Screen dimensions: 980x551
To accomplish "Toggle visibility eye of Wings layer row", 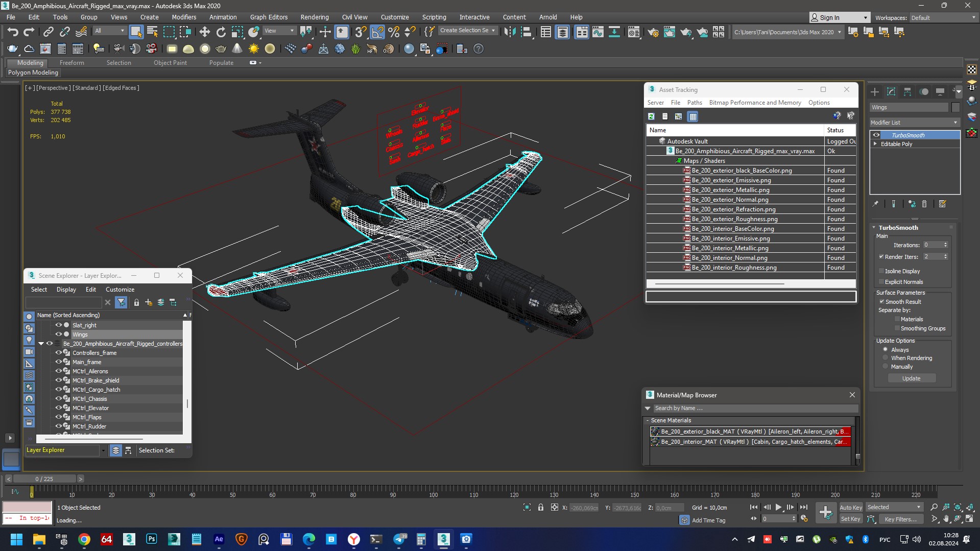I will [58, 334].
